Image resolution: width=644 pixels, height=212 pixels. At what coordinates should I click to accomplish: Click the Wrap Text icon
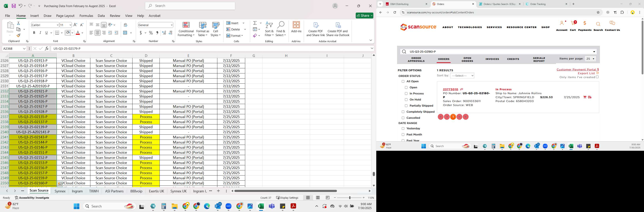tap(125, 25)
